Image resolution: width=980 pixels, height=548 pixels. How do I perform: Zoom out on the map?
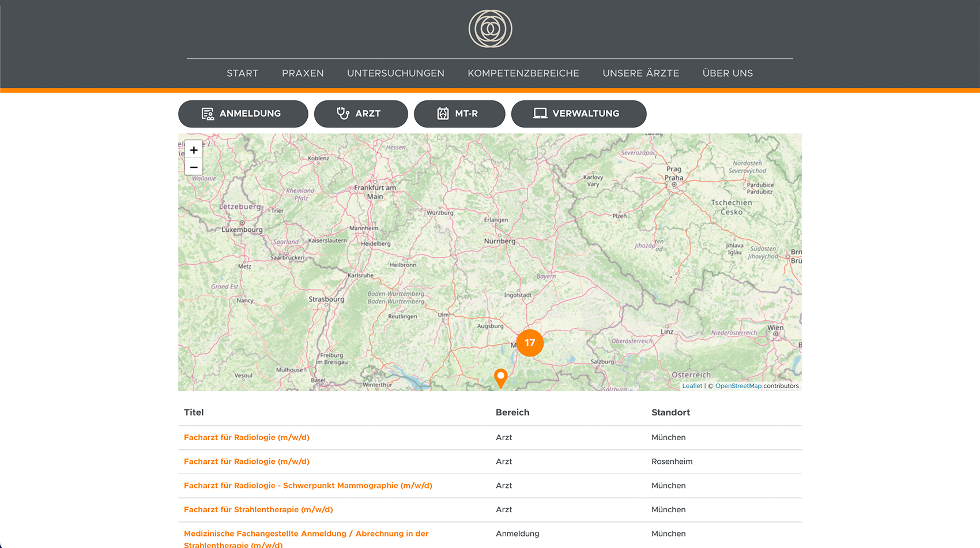point(194,167)
